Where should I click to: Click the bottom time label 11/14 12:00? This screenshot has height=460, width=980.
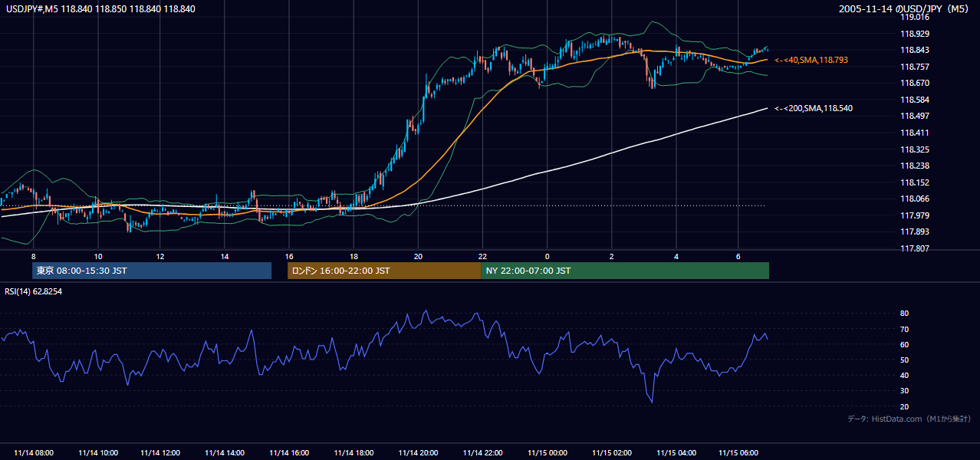tap(161, 453)
